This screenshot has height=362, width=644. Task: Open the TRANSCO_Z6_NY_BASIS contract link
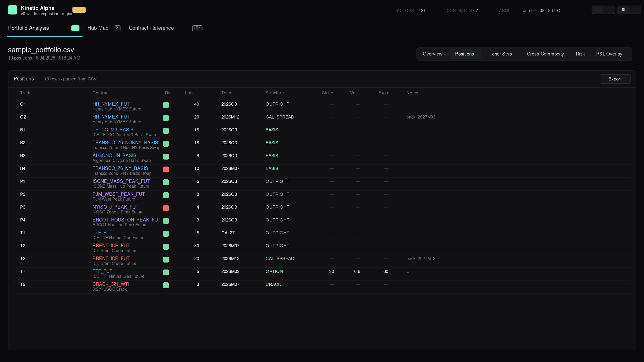click(120, 168)
